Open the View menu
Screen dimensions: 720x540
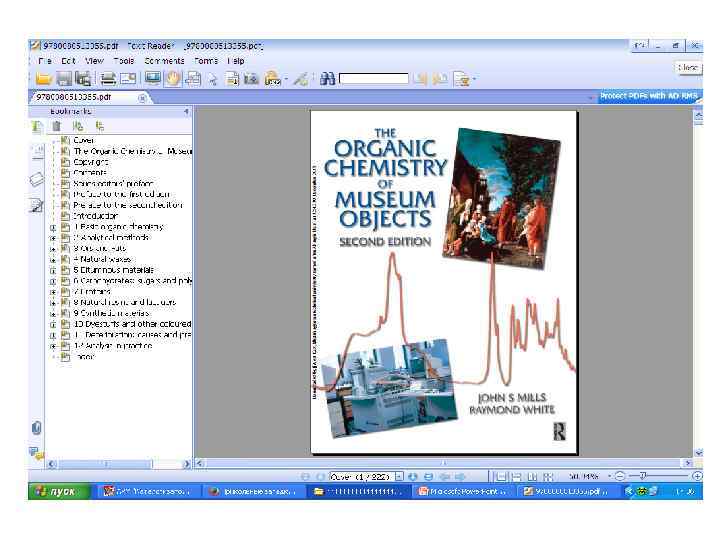click(x=94, y=61)
